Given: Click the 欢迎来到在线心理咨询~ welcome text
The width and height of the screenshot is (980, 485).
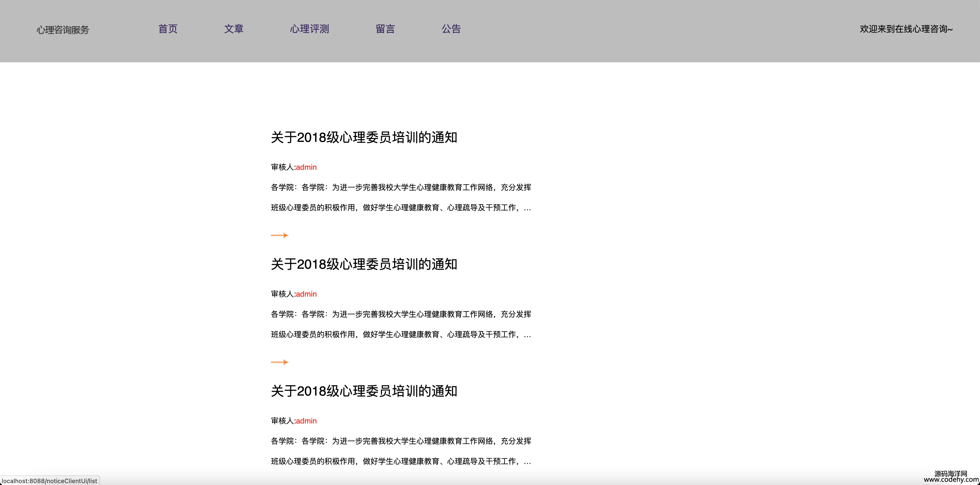Looking at the screenshot, I should pyautogui.click(x=906, y=29).
